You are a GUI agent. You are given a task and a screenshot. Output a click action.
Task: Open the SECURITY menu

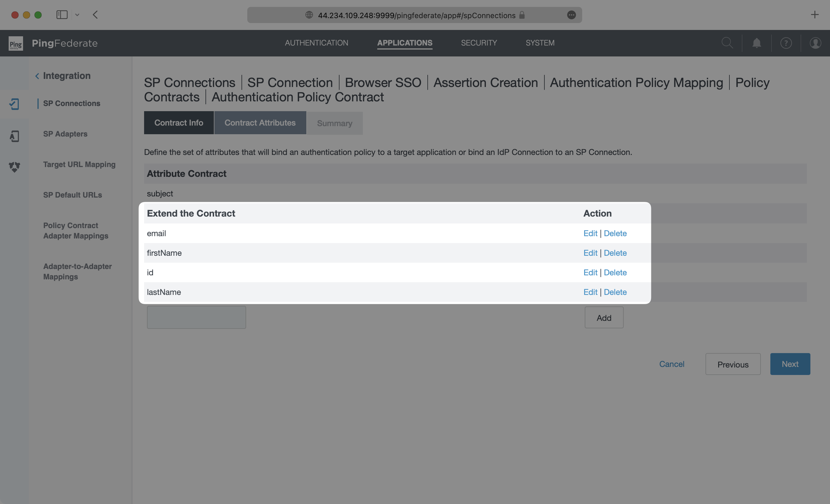pos(479,43)
